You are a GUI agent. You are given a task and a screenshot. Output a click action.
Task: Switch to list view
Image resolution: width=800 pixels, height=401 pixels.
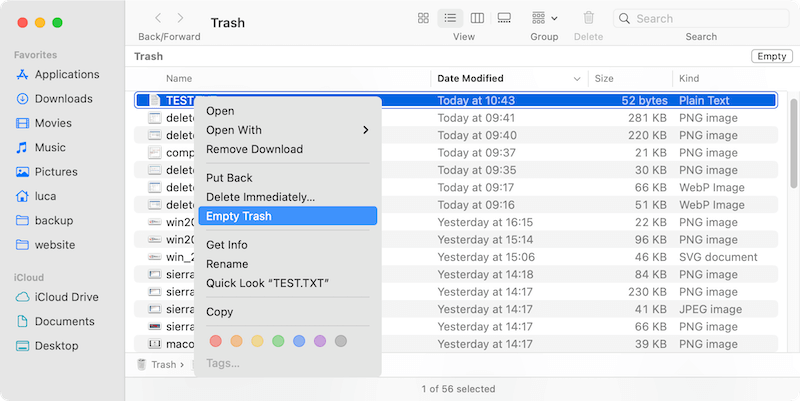pos(450,18)
